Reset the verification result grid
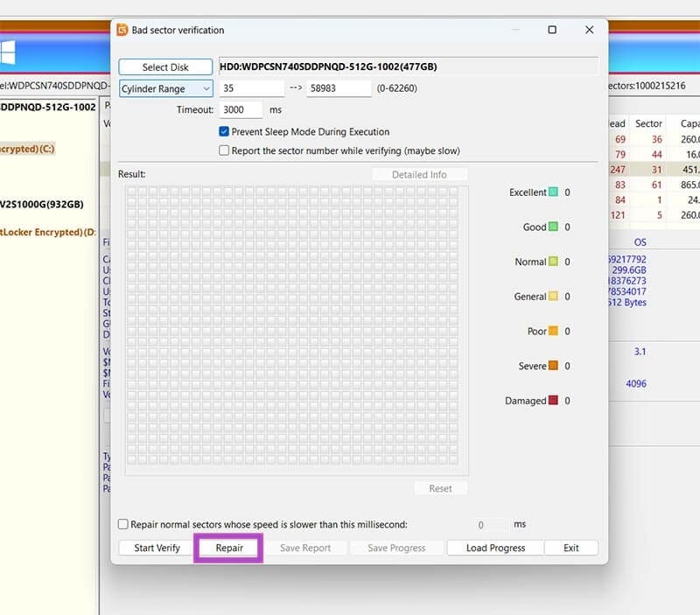Screen dimensions: 700x615 coord(440,488)
